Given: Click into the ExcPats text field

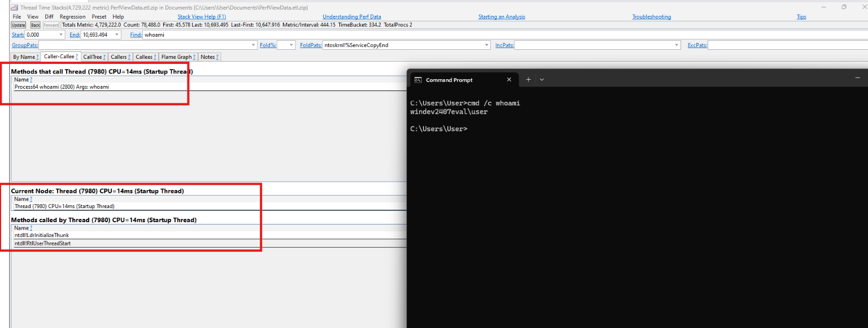Looking at the screenshot, I should (x=788, y=45).
